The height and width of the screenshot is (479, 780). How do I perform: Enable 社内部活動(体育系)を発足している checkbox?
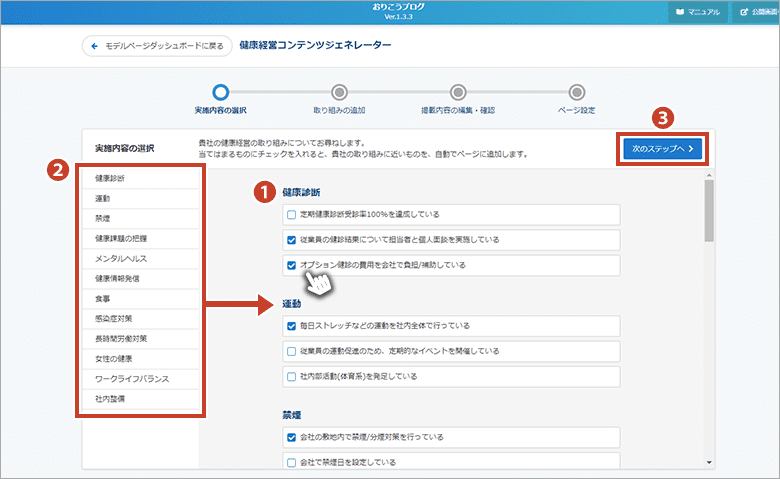[x=291, y=377]
